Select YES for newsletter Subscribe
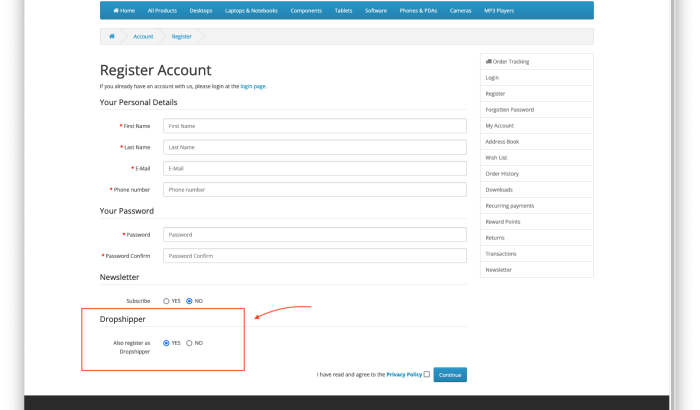 (166, 301)
